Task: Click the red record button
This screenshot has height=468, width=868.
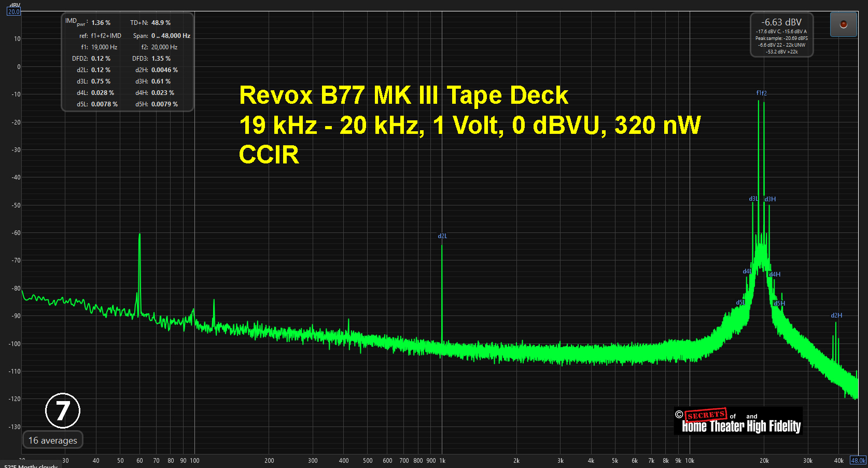Action: pyautogui.click(x=843, y=24)
